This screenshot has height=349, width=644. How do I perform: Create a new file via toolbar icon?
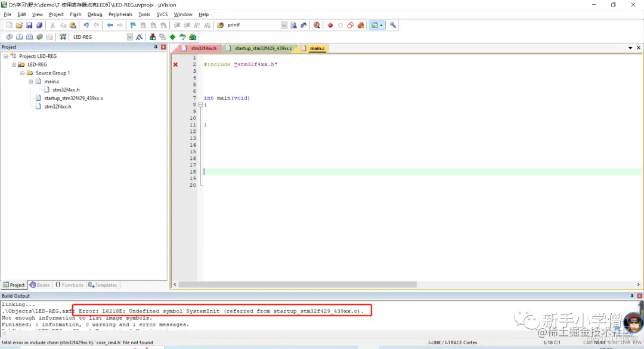pos(9,25)
